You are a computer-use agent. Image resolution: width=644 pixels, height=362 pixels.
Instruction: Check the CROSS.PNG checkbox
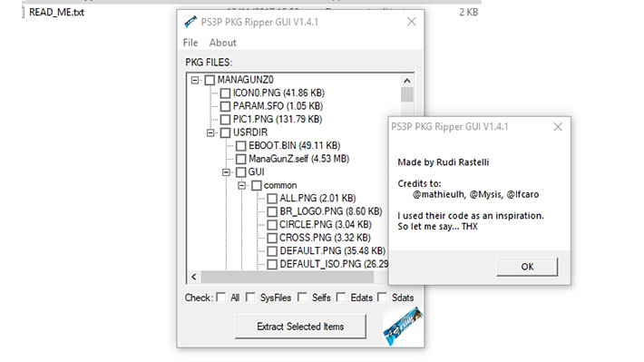click(x=272, y=238)
